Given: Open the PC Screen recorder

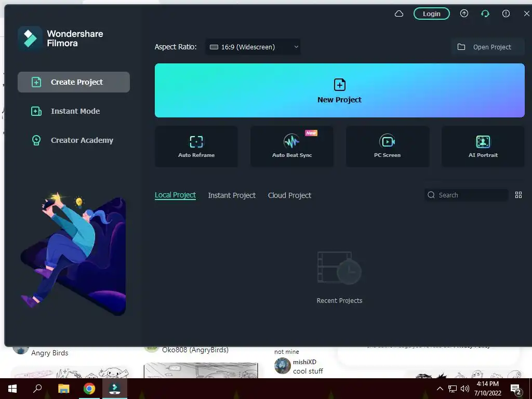Looking at the screenshot, I should [x=388, y=146].
